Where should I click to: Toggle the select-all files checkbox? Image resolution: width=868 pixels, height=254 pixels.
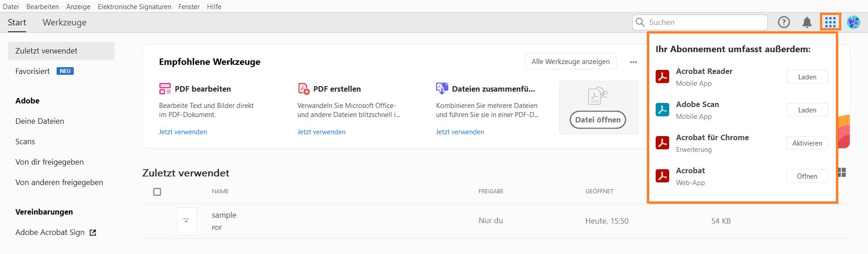point(157,192)
